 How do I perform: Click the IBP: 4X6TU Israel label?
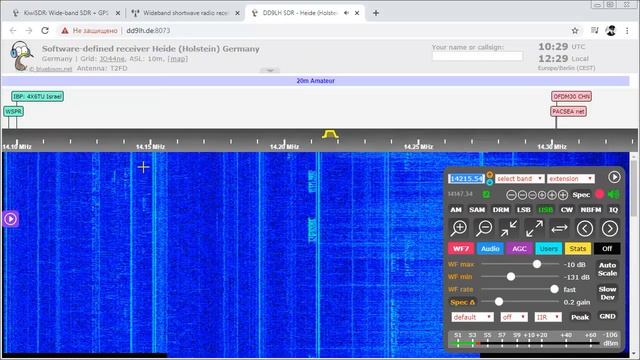pos(38,96)
